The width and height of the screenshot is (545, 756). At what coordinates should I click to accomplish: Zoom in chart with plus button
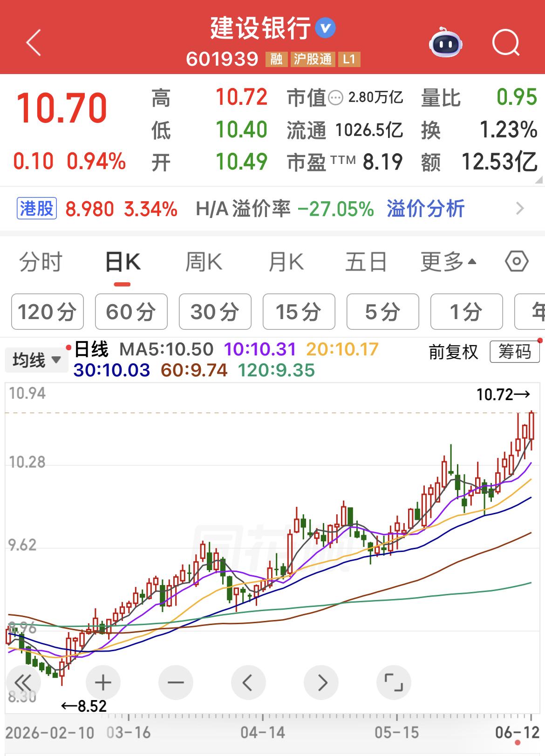[103, 683]
